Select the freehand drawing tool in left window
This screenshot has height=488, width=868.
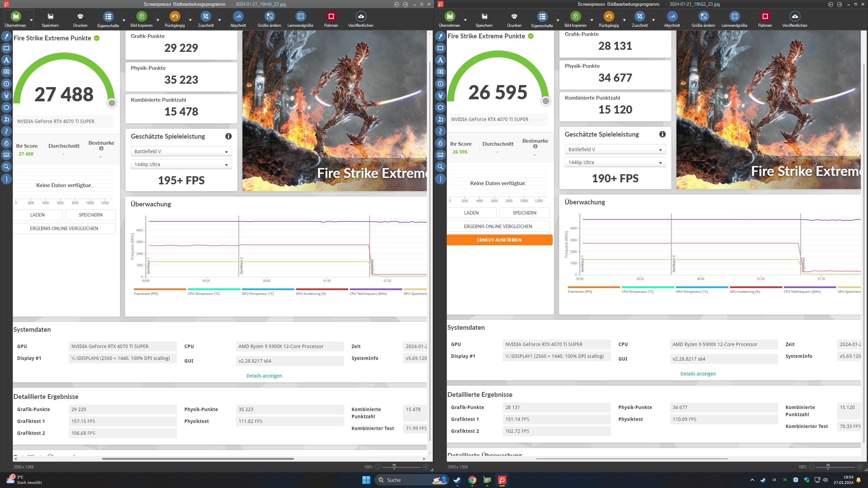click(6, 131)
